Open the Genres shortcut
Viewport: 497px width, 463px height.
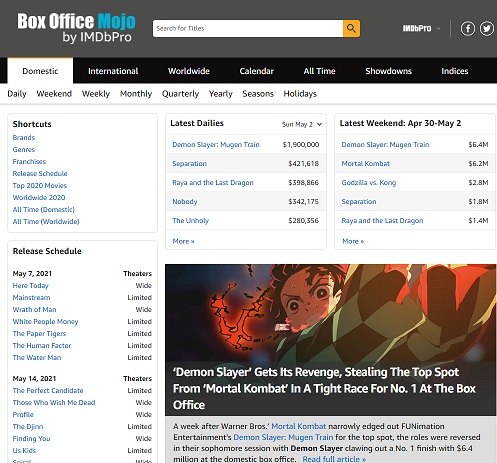(24, 149)
